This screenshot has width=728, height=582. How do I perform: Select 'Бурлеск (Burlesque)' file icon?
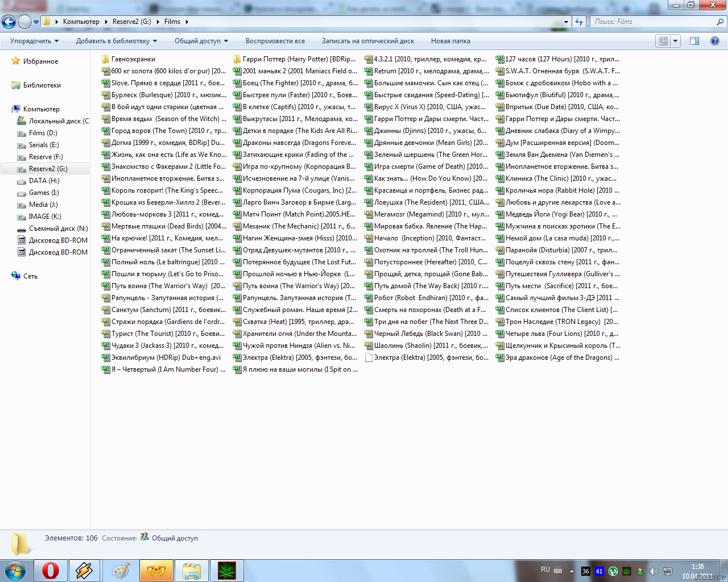pyautogui.click(x=105, y=95)
